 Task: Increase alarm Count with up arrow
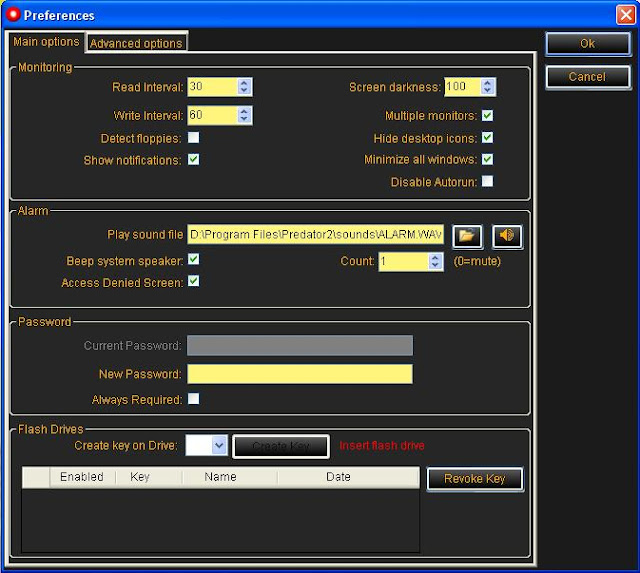[x=435, y=258]
